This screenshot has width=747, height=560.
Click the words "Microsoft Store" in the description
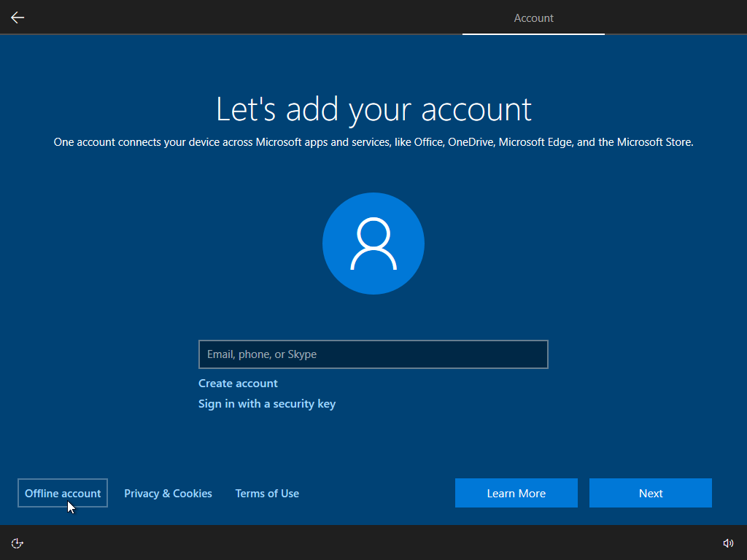pos(654,142)
